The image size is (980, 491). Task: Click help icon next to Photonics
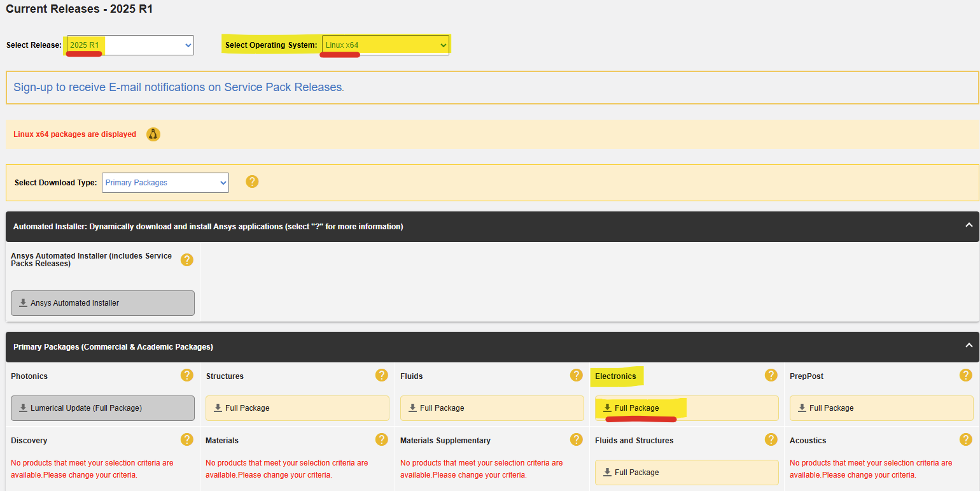click(x=187, y=375)
